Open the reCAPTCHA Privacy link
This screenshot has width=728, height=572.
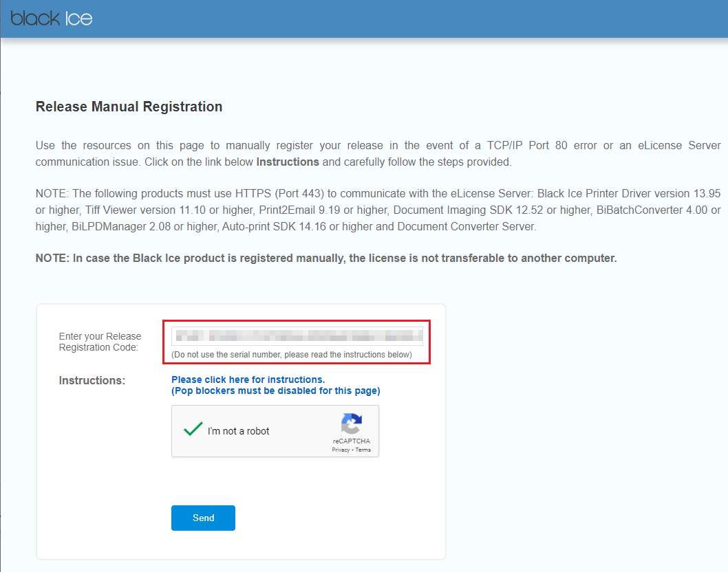pyautogui.click(x=340, y=450)
